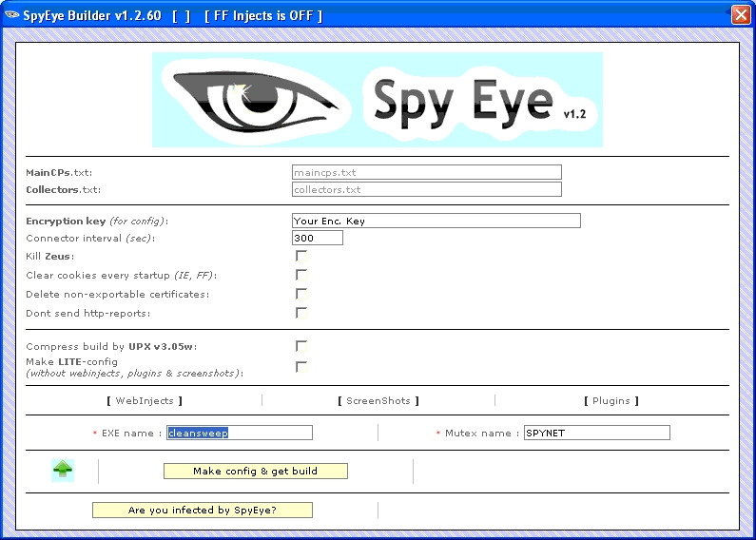Check Delete non-exportable certificates box
The image size is (756, 540).
click(x=301, y=294)
